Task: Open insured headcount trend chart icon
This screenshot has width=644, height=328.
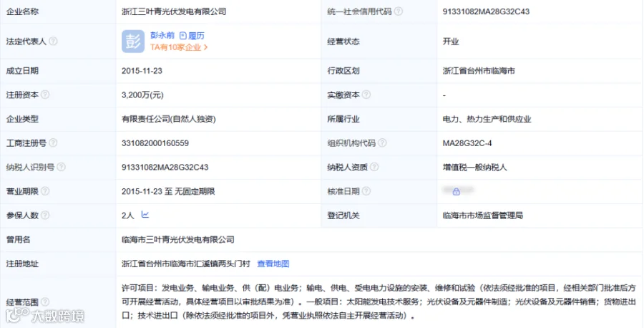Action: [x=145, y=215]
